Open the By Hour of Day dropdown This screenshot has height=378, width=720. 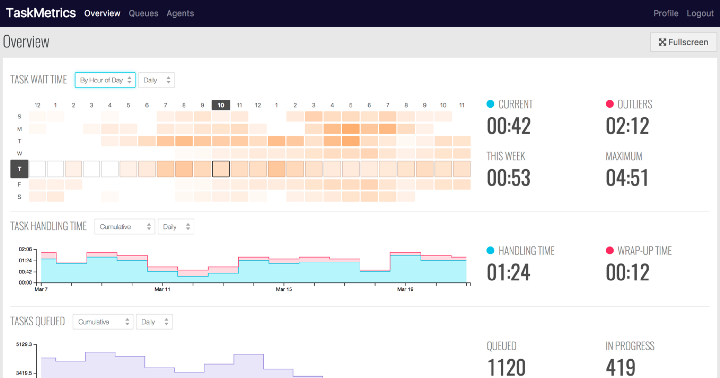tap(105, 80)
